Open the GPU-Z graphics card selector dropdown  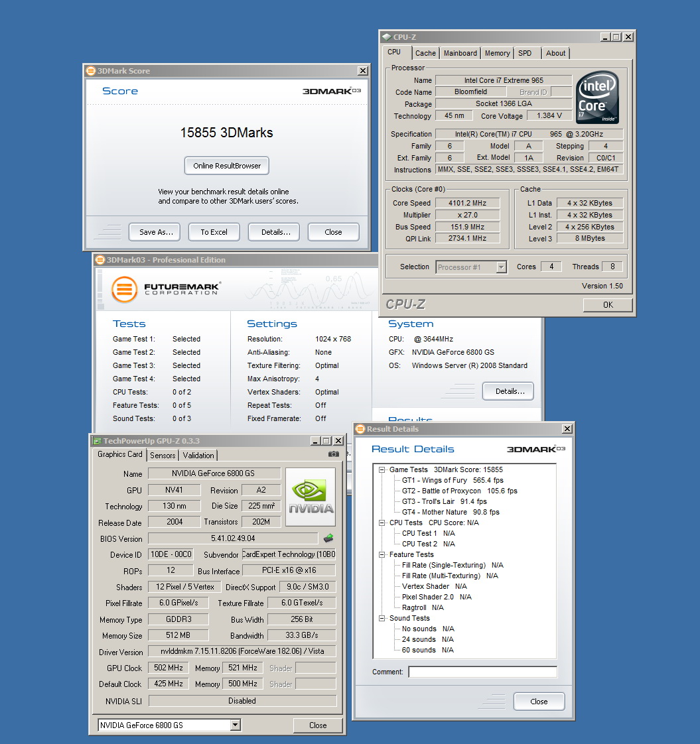[235, 725]
